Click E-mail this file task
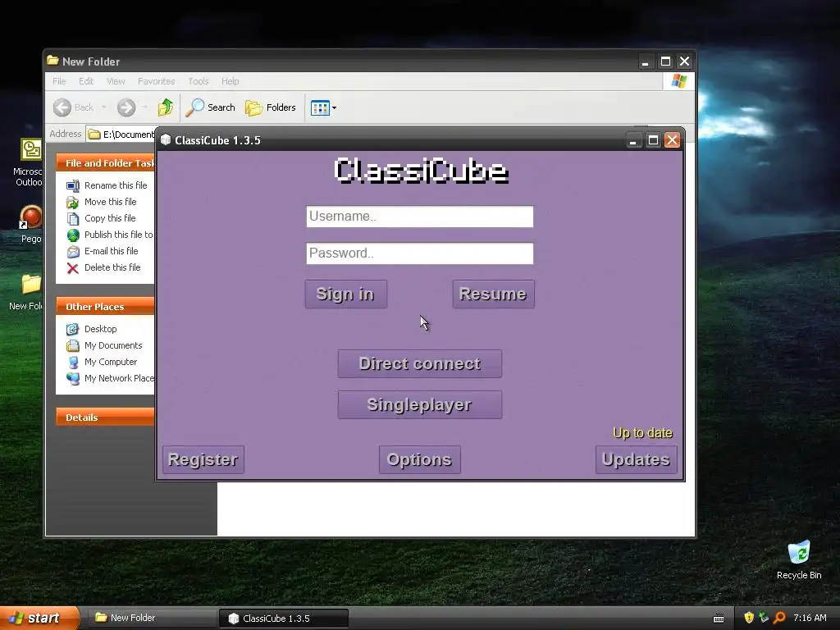The width and height of the screenshot is (840, 630). (x=103, y=251)
